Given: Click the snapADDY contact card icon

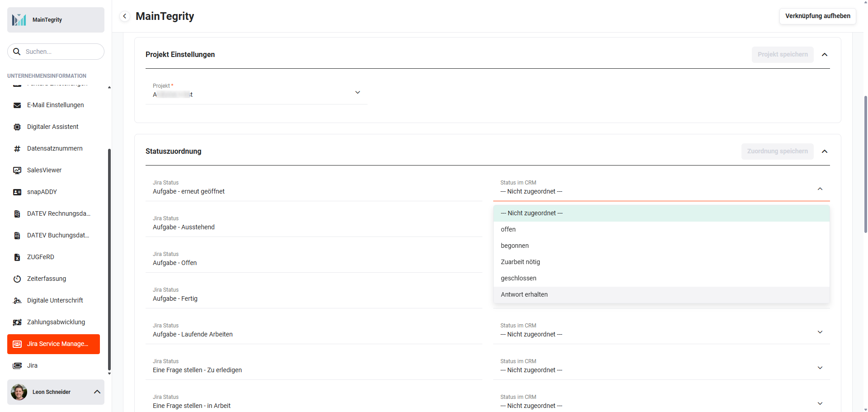Looking at the screenshot, I should click(x=17, y=192).
